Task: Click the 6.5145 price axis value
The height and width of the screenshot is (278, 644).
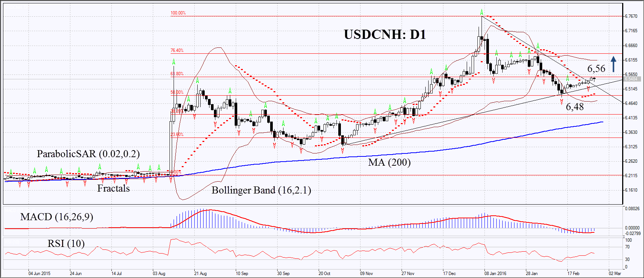Action: point(631,89)
